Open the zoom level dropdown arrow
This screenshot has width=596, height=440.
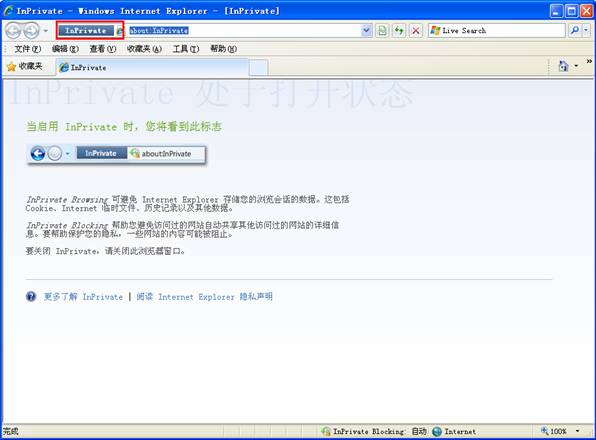578,431
